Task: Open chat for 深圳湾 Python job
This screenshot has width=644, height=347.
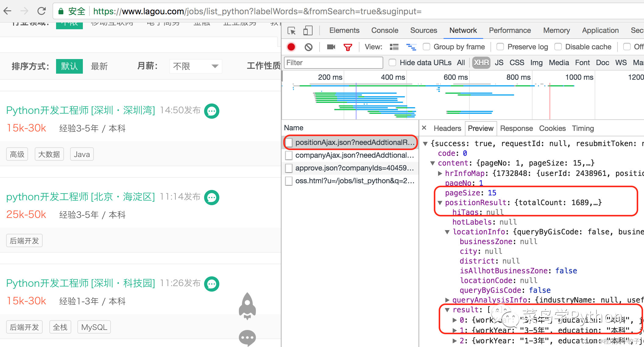Action: pyautogui.click(x=212, y=111)
